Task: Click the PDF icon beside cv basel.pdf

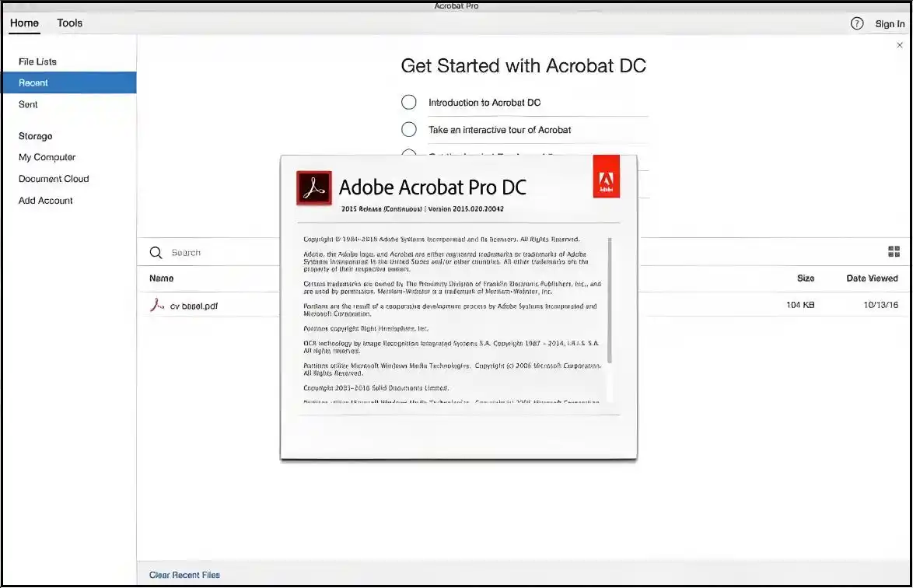Action: (x=156, y=305)
